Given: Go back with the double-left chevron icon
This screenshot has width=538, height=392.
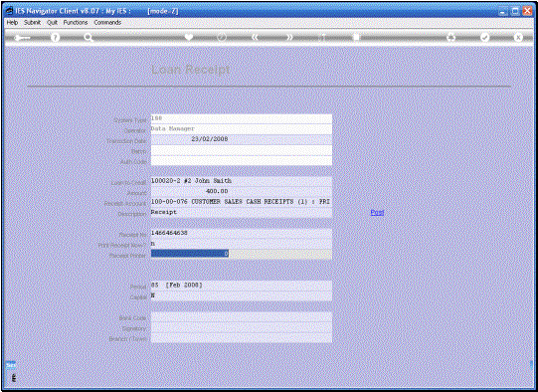Looking at the screenshot, I should tap(255, 37).
